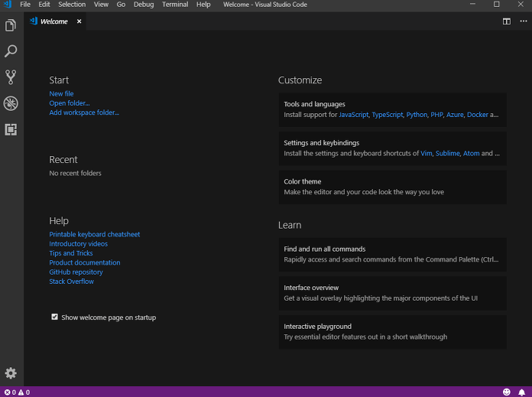This screenshot has height=397, width=532.
Task: Open the Selection menu
Action: pos(72,5)
